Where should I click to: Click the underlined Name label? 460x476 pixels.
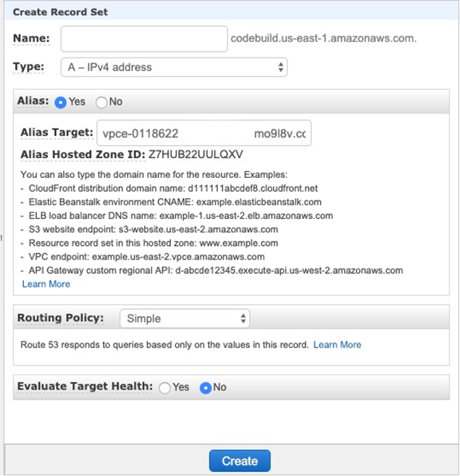pyautogui.click(x=32, y=38)
